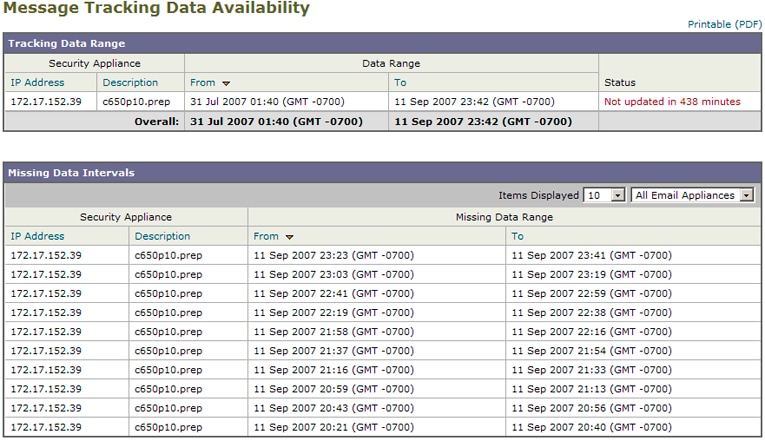The height and width of the screenshot is (441, 765).
Task: Open the Printable (PDF) link
Action: point(725,24)
